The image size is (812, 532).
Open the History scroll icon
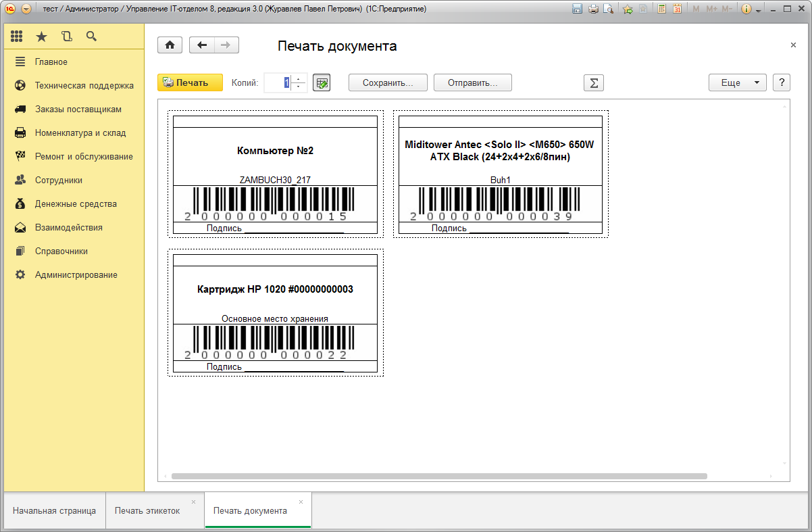(x=66, y=37)
